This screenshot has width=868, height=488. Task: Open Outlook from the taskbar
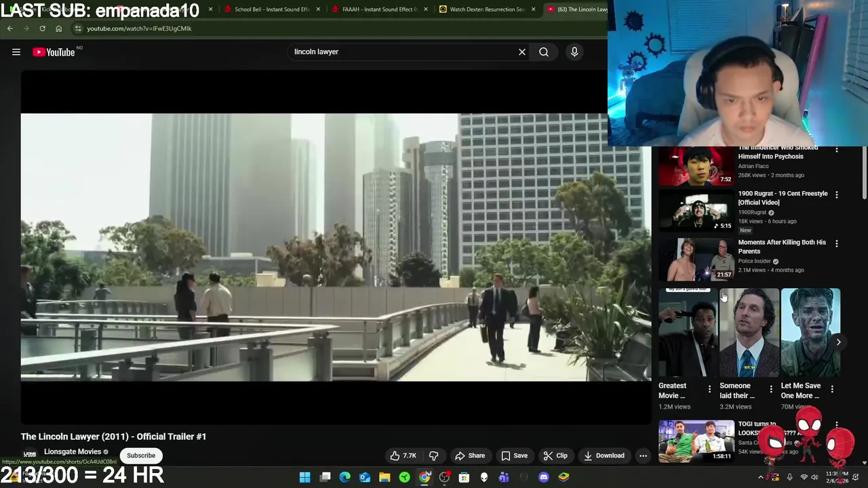tap(365, 477)
